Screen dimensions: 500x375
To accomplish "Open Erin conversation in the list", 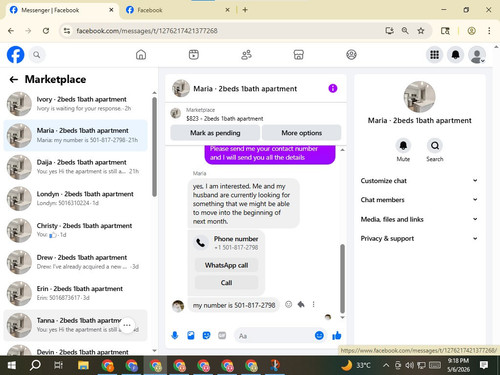I will (x=75, y=293).
